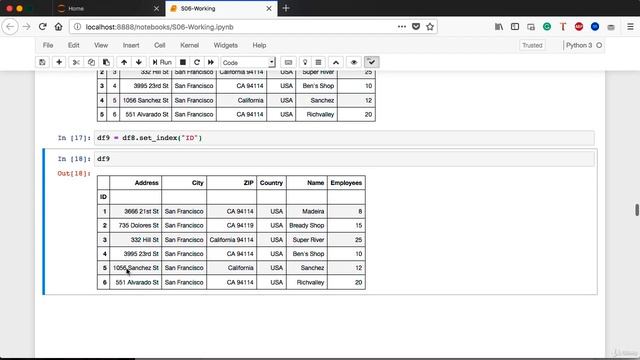Click the table of contents list icon
Image resolution: width=640 pixels, height=360 pixels.
[318, 62]
